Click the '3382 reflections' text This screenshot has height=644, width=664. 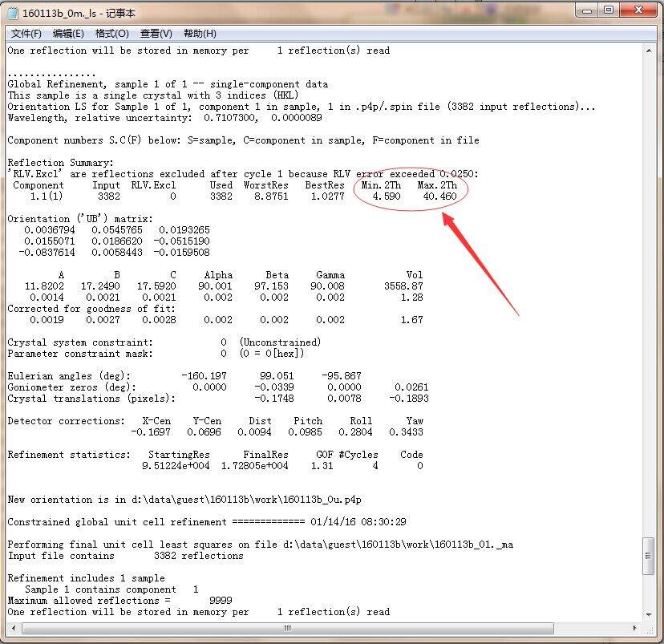click(x=199, y=556)
